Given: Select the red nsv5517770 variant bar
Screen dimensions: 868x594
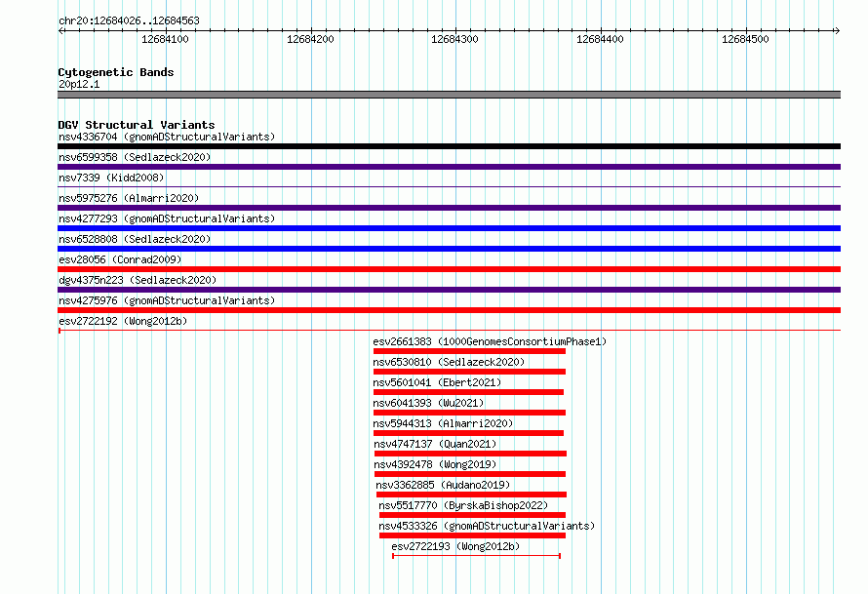Looking at the screenshot, I should pyautogui.click(x=472, y=515).
